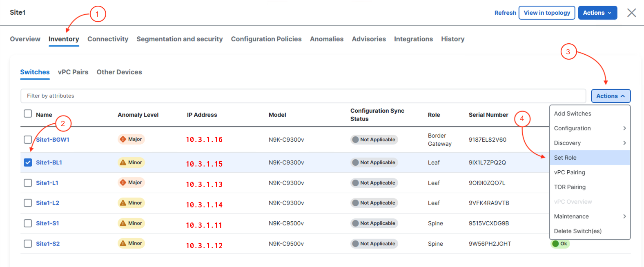This screenshot has width=644, height=267.
Task: Click the Minor anomaly badge for Site1-S2
Action: (x=131, y=243)
